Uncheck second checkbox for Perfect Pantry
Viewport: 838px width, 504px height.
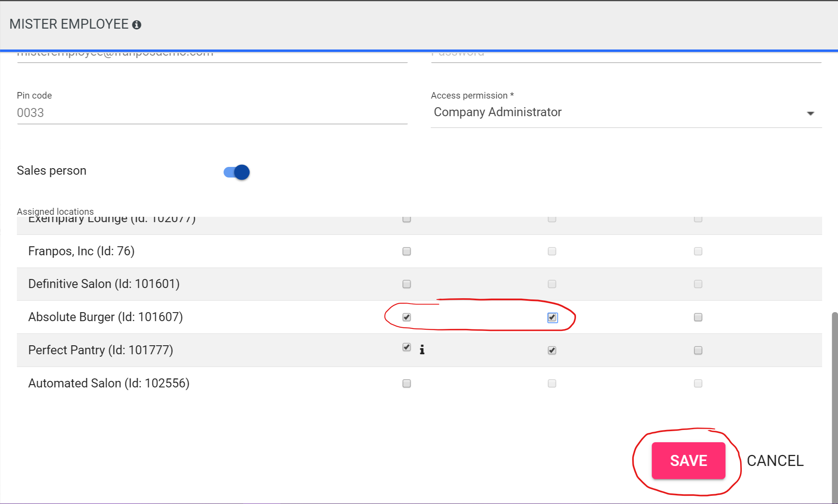coord(552,350)
